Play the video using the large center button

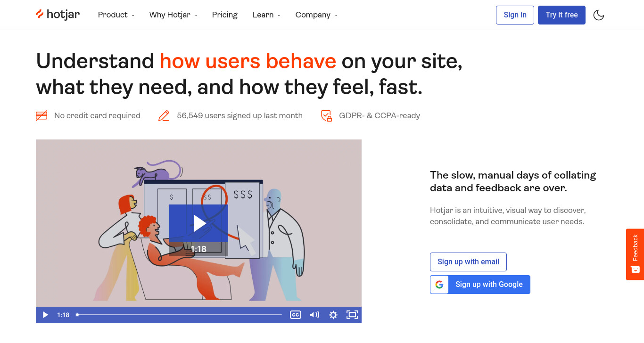click(198, 223)
